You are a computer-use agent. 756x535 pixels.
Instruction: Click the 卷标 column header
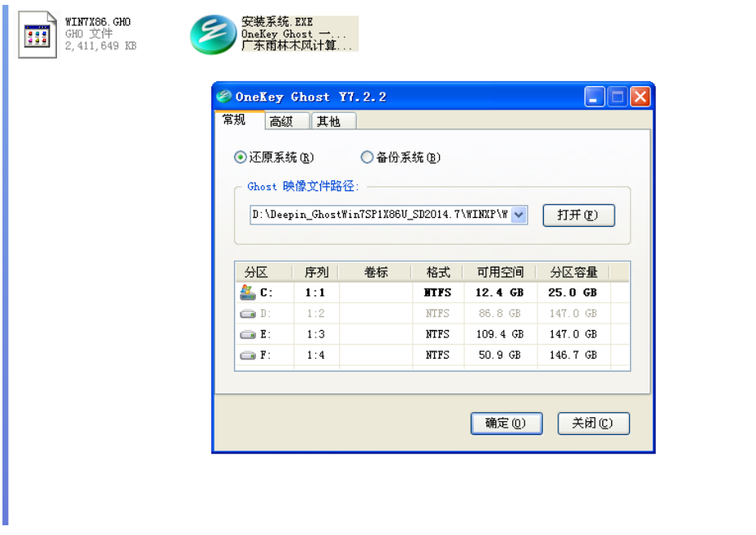tap(376, 272)
